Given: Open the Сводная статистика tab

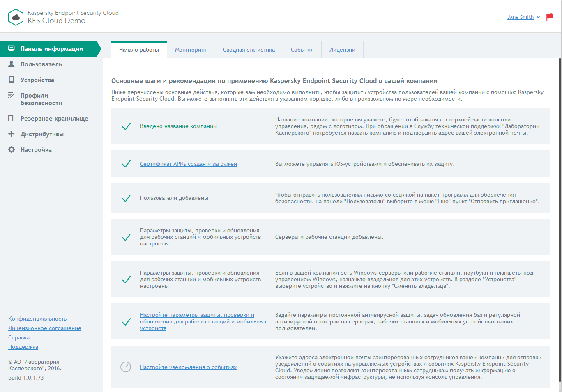Looking at the screenshot, I should click(249, 50).
